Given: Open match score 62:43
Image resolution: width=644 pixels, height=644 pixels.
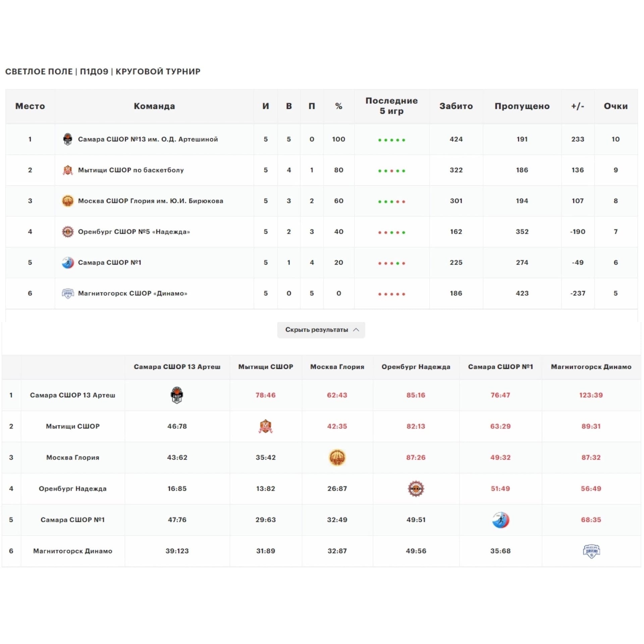Looking at the screenshot, I should [x=337, y=395].
